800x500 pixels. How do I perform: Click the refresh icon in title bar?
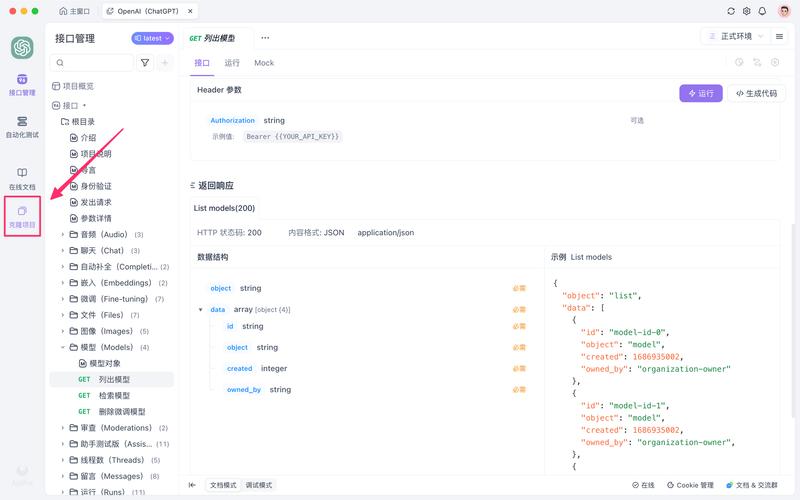point(731,11)
